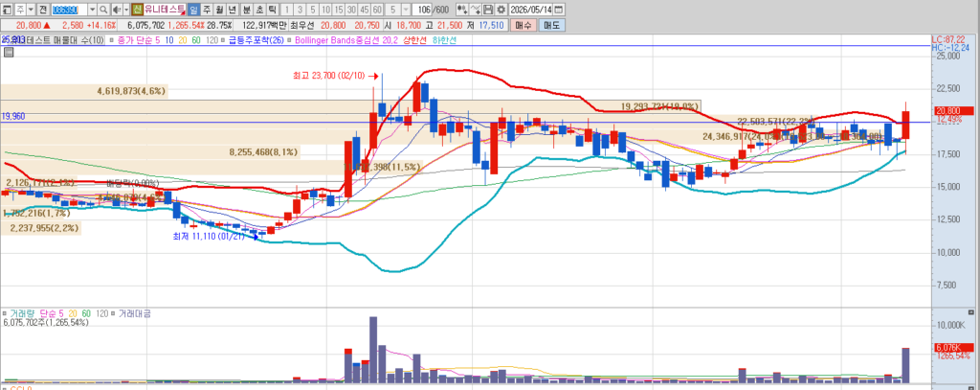Toggle the 종가 단순 moving average legend marker
Screen dimensions: 980x390
pyautogui.click(x=111, y=39)
